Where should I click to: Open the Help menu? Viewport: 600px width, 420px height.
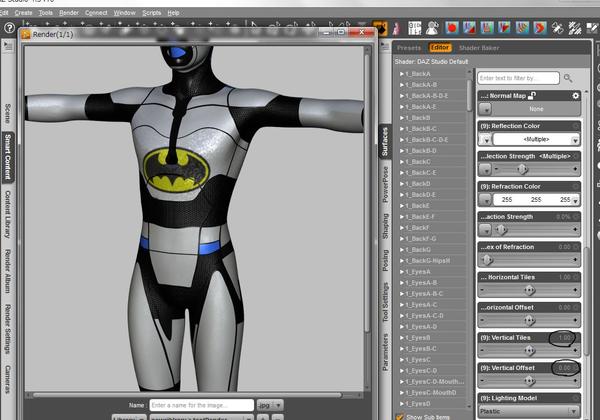pyautogui.click(x=173, y=13)
